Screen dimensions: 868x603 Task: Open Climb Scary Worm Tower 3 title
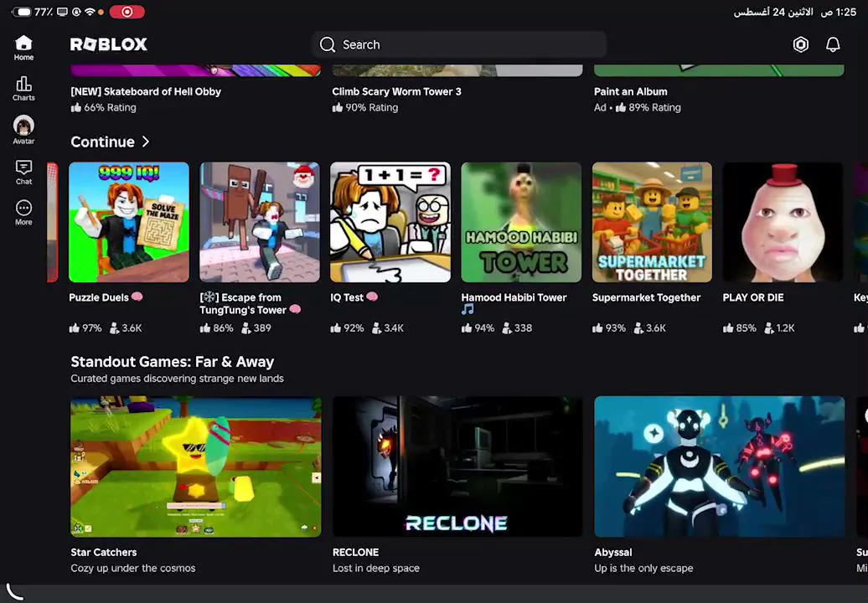[396, 92]
